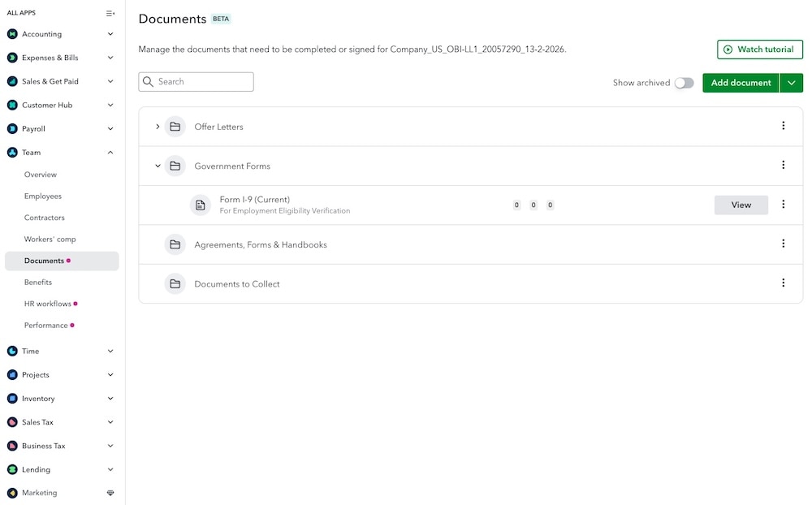
Task: Select Employees in the Team menu
Action: tap(43, 196)
